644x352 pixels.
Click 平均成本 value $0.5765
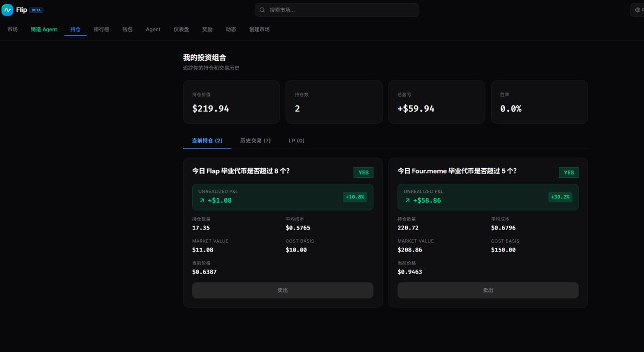298,228
